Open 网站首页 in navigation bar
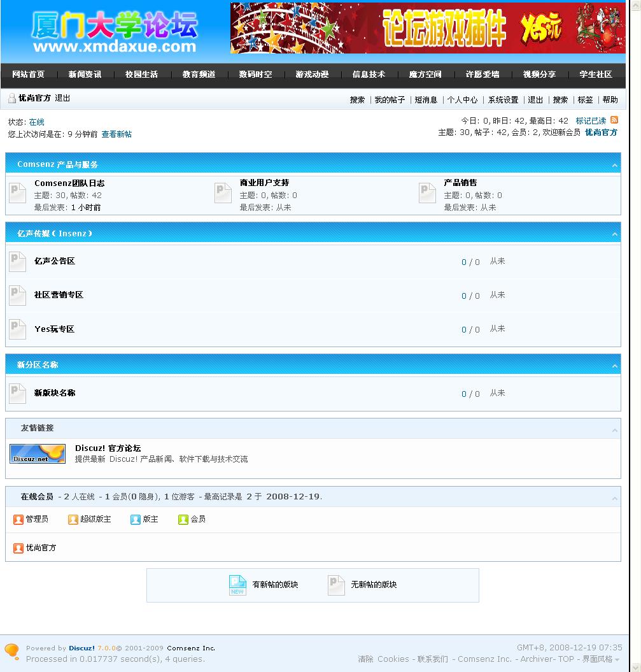The width and height of the screenshot is (641, 672). click(28, 75)
